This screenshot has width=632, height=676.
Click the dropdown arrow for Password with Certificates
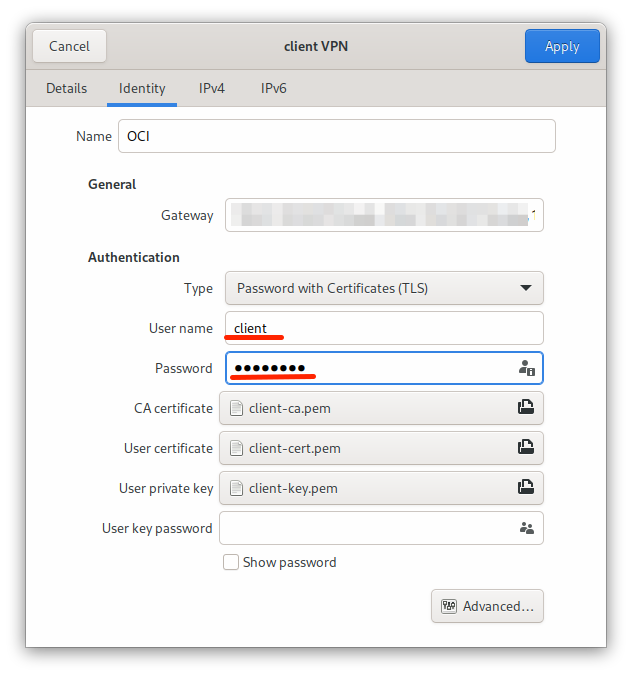(x=526, y=288)
